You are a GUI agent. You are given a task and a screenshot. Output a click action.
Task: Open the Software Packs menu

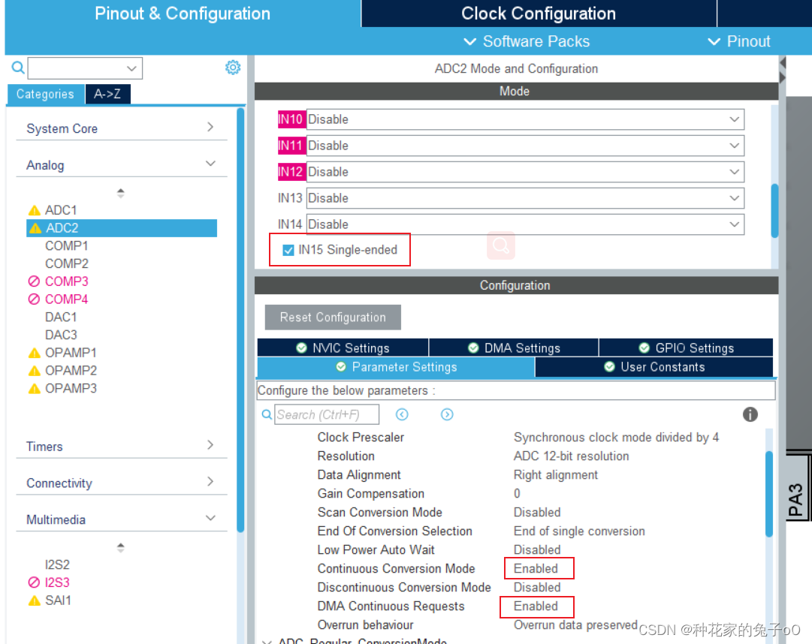pos(526,41)
